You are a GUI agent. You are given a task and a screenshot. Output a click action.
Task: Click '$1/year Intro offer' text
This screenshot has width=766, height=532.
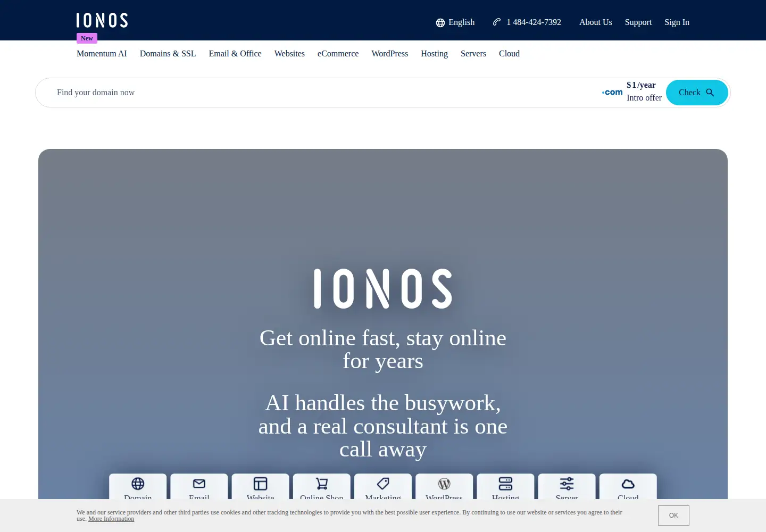click(644, 92)
